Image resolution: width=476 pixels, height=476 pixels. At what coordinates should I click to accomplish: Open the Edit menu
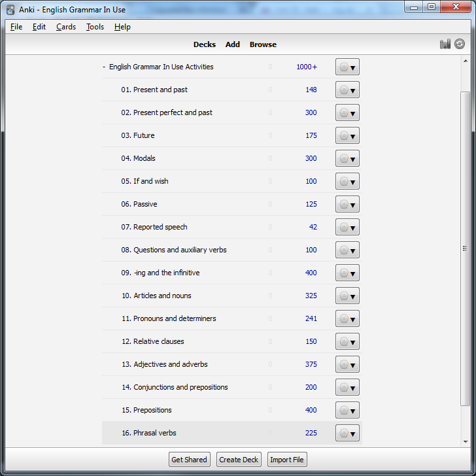39,27
